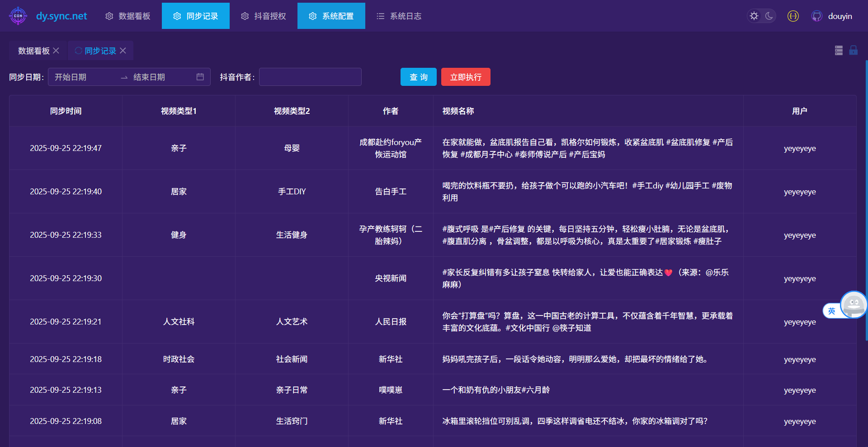Viewport: 868px width, 447px height.
Task: Close the 同步记录 page tab
Action: coord(123,51)
